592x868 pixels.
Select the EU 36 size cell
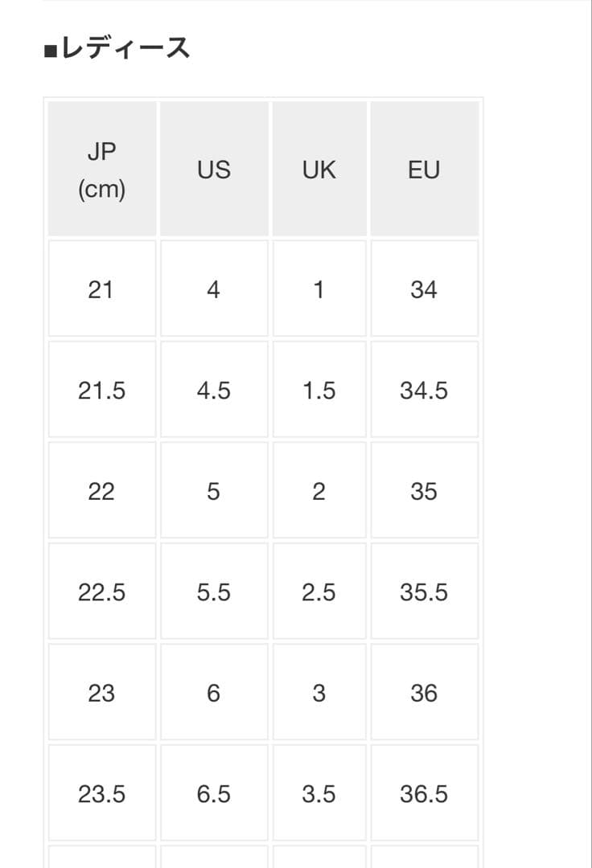click(x=424, y=693)
